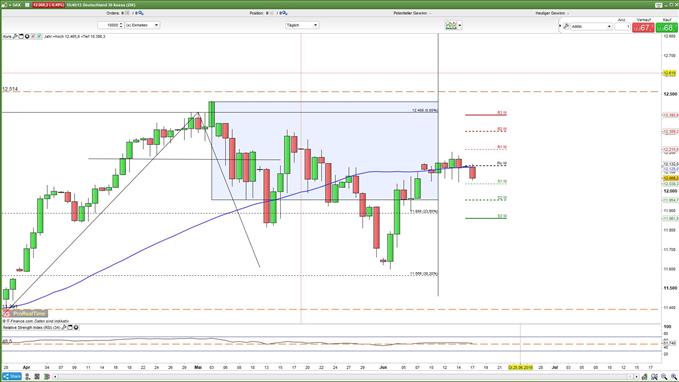Click the red Verkauf sell button
Screen dimensions: 679x382
coord(643,28)
